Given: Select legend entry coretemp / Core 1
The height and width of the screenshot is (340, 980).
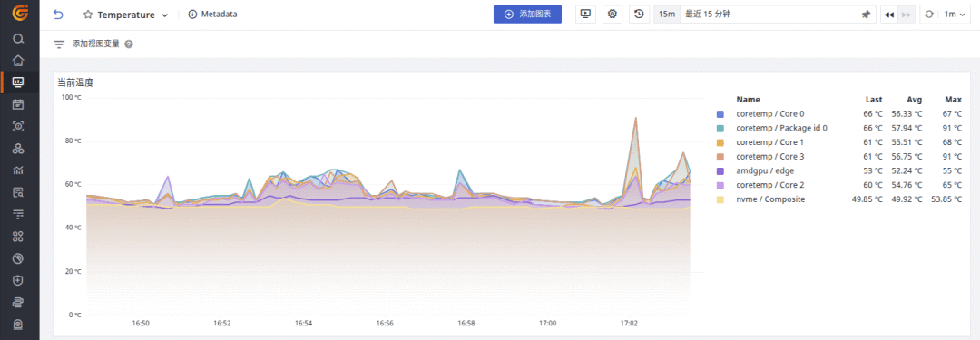Looking at the screenshot, I should (770, 142).
